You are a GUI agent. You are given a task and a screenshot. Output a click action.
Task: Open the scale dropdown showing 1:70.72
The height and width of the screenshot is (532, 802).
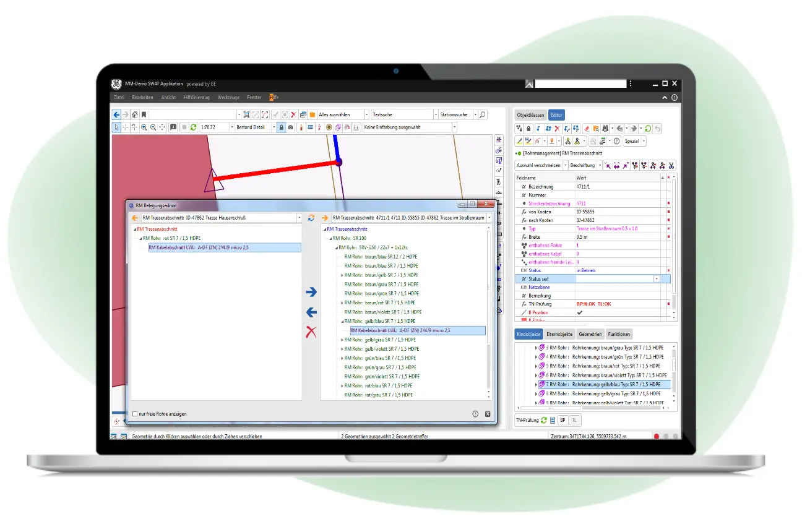coord(231,127)
